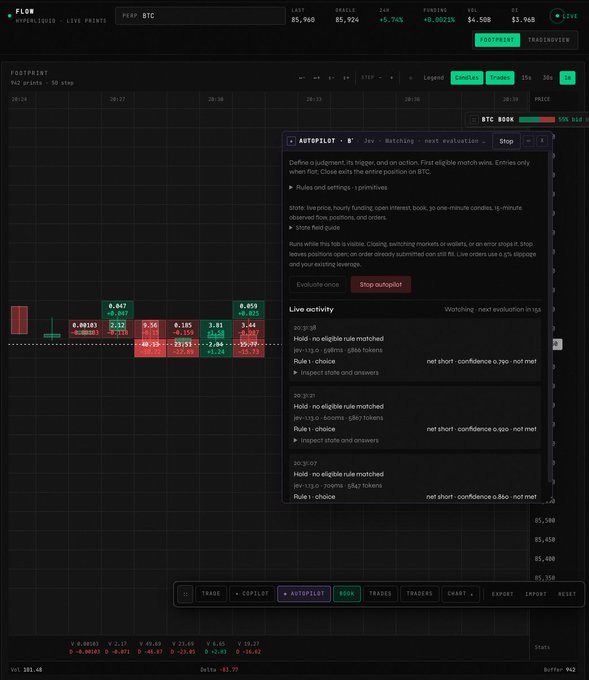Click the BTC Book bid/ask ratio bar
Screen dimensions: 589x680
[537, 119]
